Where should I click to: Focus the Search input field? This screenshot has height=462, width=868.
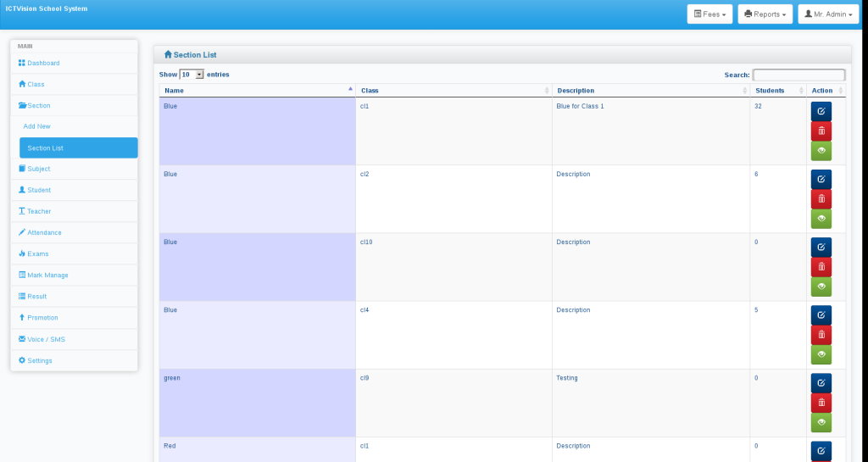pos(798,75)
